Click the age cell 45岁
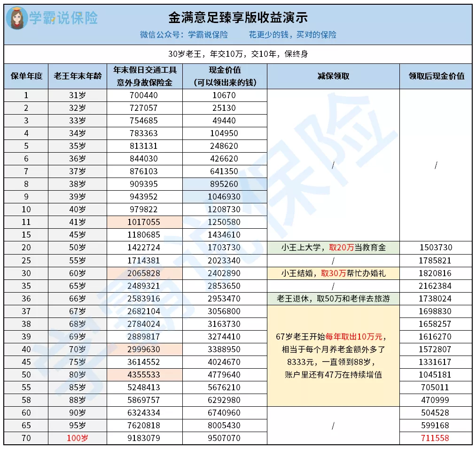The image size is (476, 449). coord(78,235)
